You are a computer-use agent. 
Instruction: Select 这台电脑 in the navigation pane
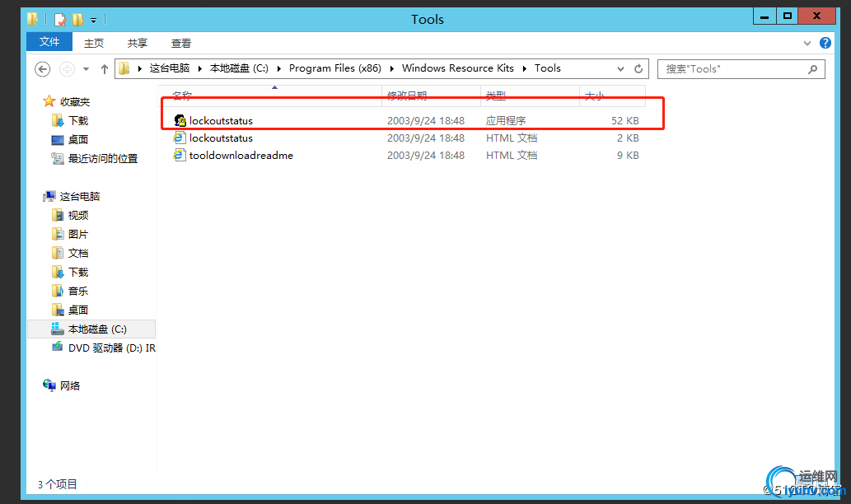pos(80,196)
